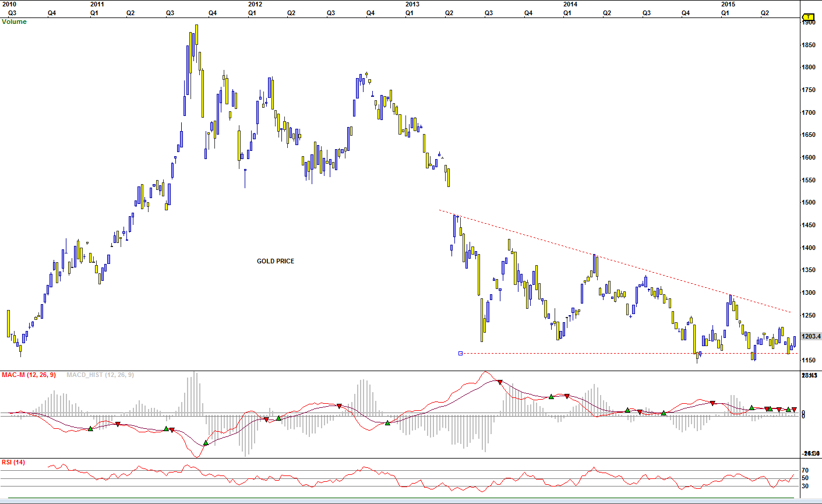Image resolution: width=822 pixels, height=504 pixels.
Task: Select green arrow at MACD's lowest trough
Action: click(x=206, y=443)
